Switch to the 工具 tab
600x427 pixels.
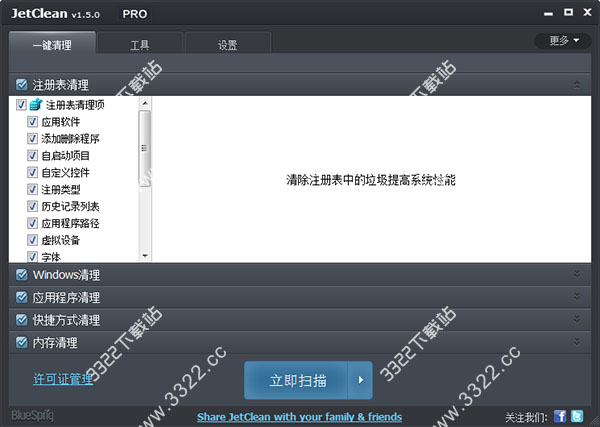click(x=140, y=44)
